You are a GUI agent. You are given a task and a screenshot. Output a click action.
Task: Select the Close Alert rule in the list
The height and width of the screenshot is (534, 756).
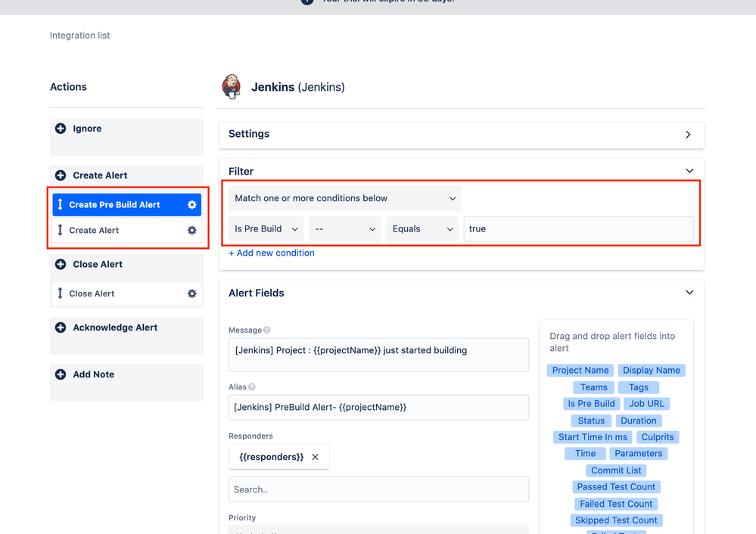tap(127, 293)
